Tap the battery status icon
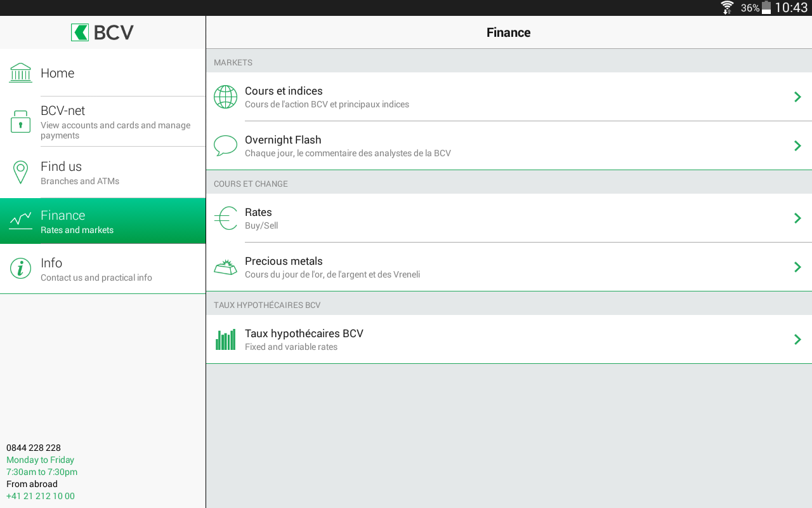The image size is (812, 508). point(766,8)
